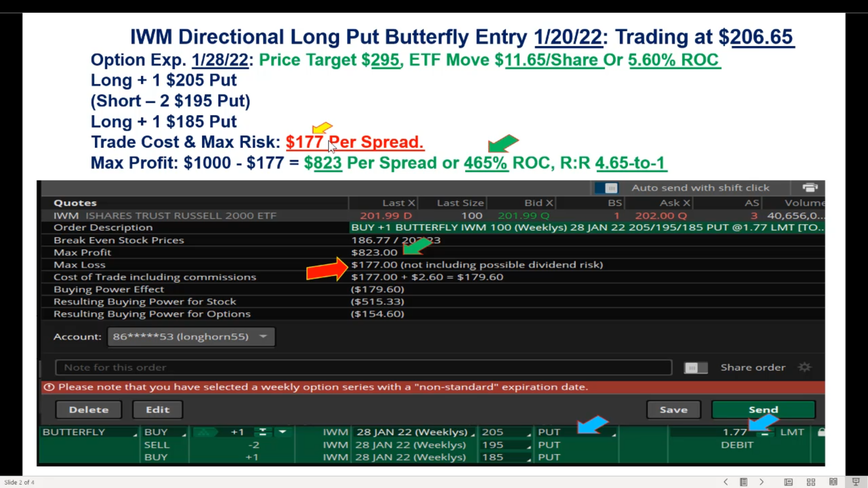This screenshot has width=868, height=488.
Task: Click the Slide 2 of 4 indicator
Action: [19, 482]
